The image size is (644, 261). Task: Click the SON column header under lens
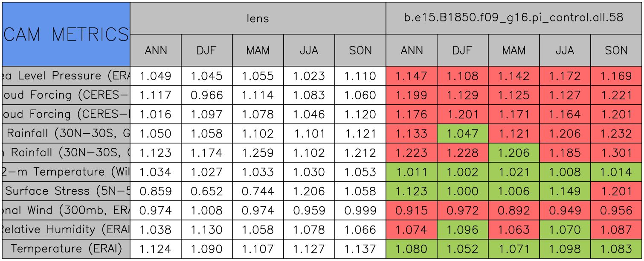click(x=360, y=50)
